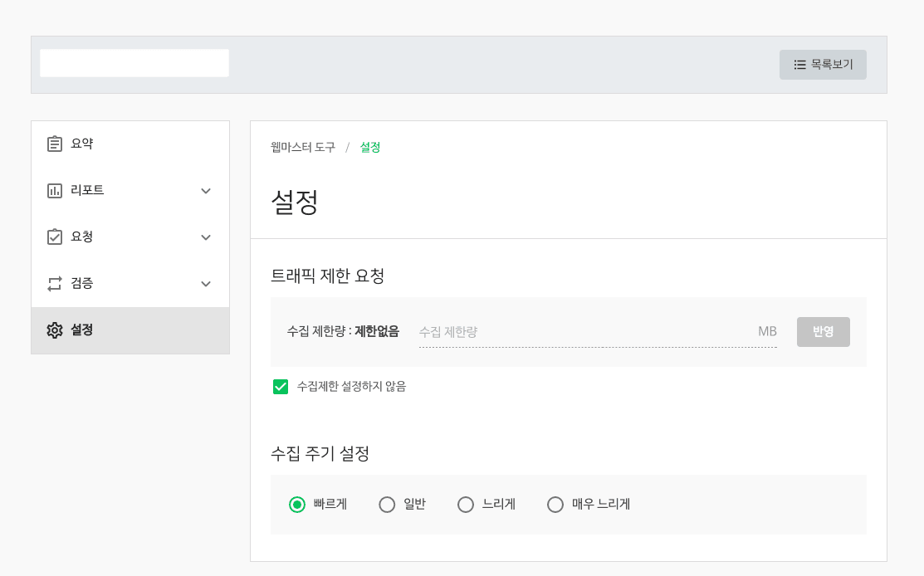Expand the 리포트 menu chevron
Image resolution: width=924 pixels, height=576 pixels.
click(x=205, y=190)
